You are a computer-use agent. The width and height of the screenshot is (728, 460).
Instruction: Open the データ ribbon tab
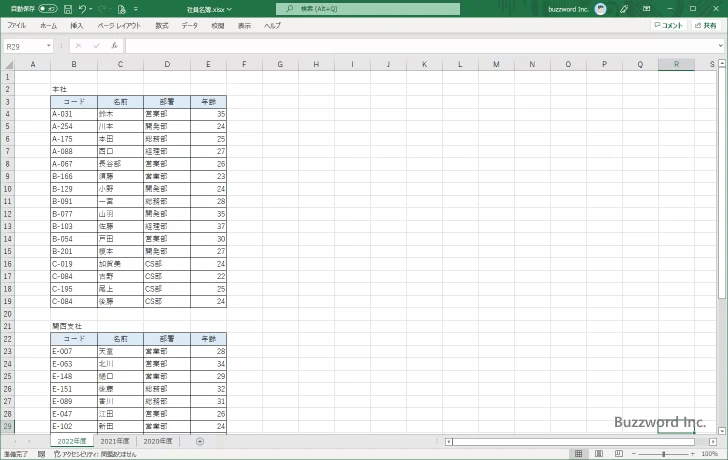189,26
